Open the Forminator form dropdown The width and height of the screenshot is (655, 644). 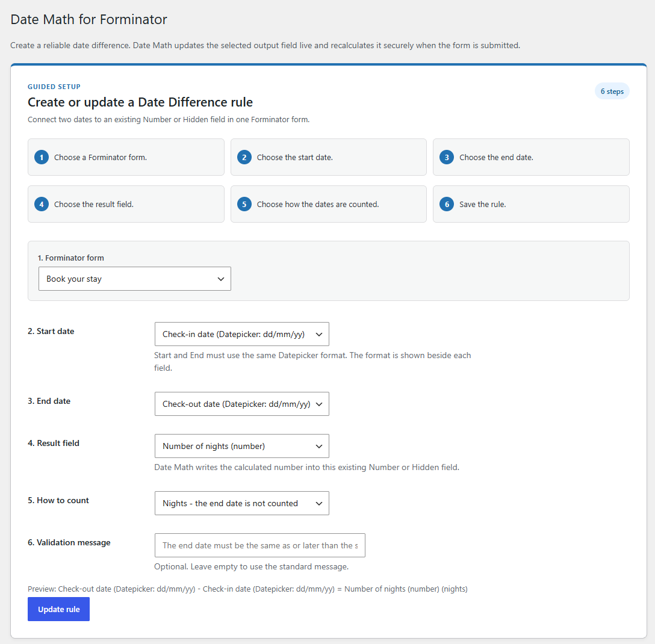click(x=134, y=279)
